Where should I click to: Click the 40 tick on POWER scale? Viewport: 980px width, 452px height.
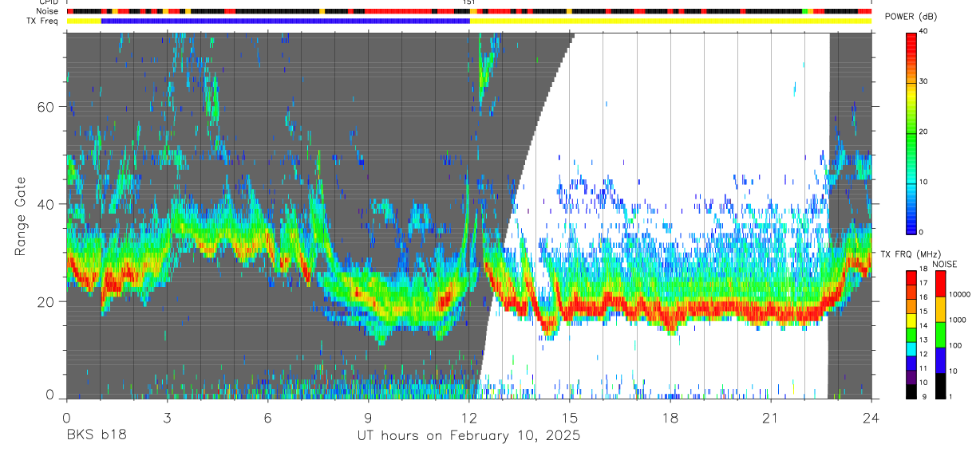924,31
